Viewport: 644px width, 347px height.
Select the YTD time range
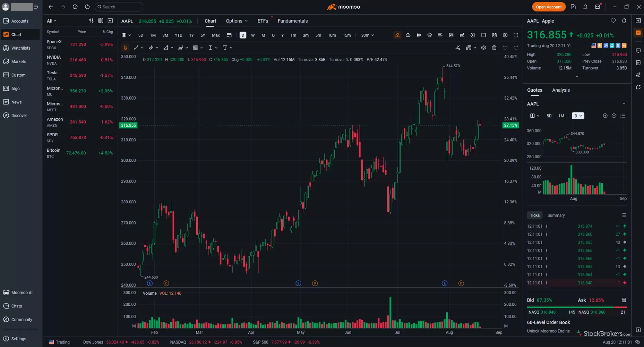click(178, 35)
